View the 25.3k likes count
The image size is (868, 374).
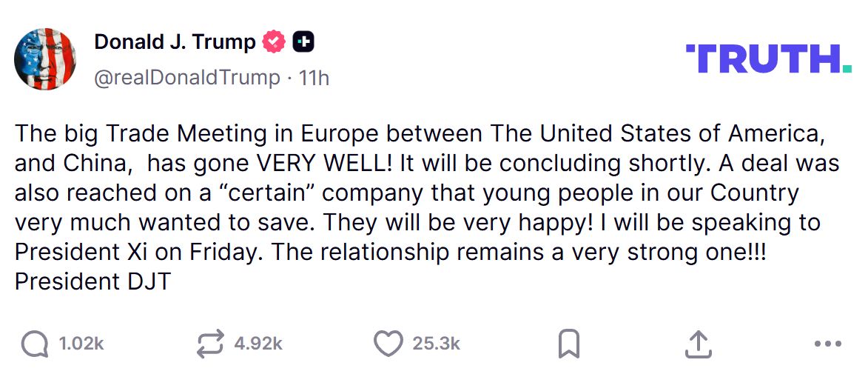pyautogui.click(x=437, y=344)
